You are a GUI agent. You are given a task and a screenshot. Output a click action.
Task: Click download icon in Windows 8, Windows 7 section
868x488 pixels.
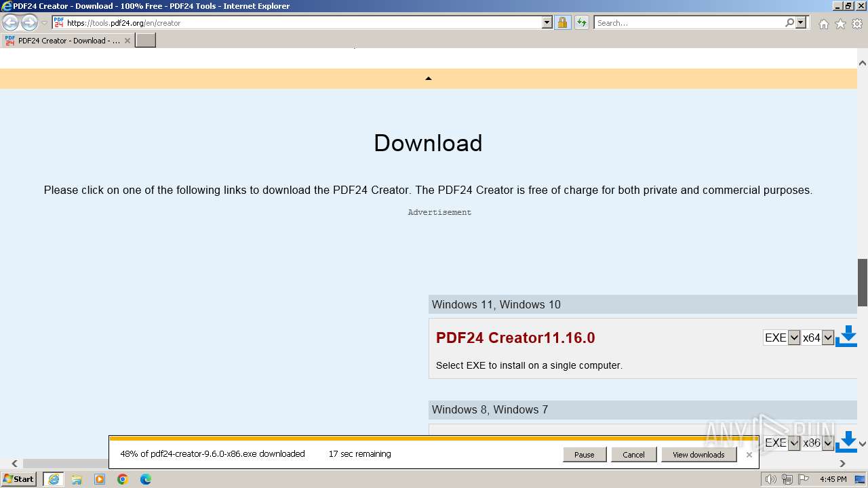click(x=846, y=441)
